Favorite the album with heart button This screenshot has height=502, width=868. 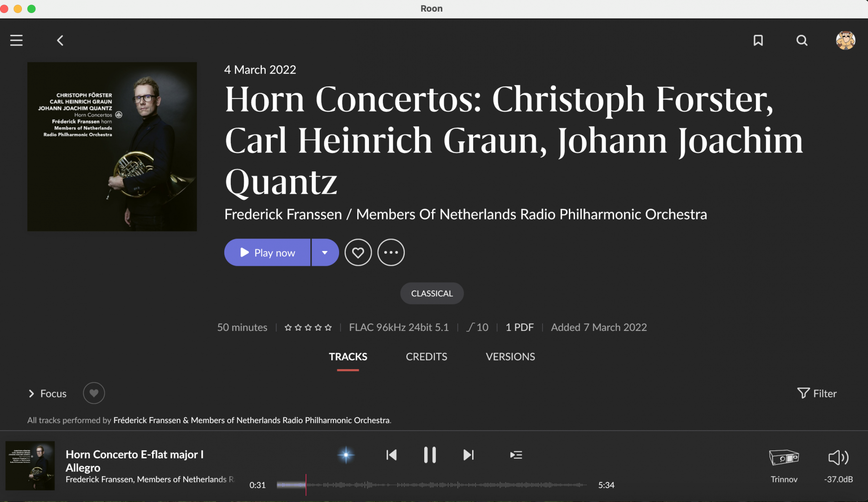[x=358, y=252]
